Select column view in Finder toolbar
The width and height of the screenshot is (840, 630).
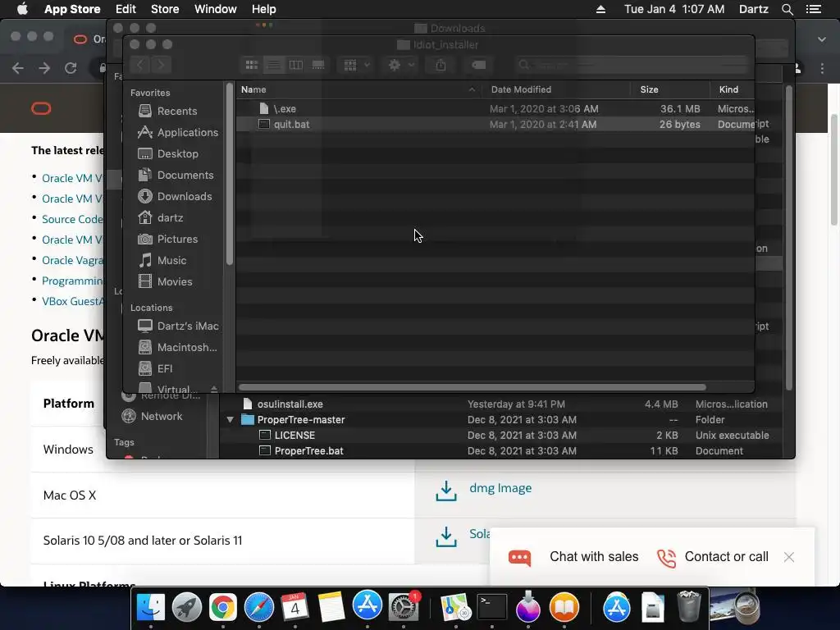click(x=295, y=65)
